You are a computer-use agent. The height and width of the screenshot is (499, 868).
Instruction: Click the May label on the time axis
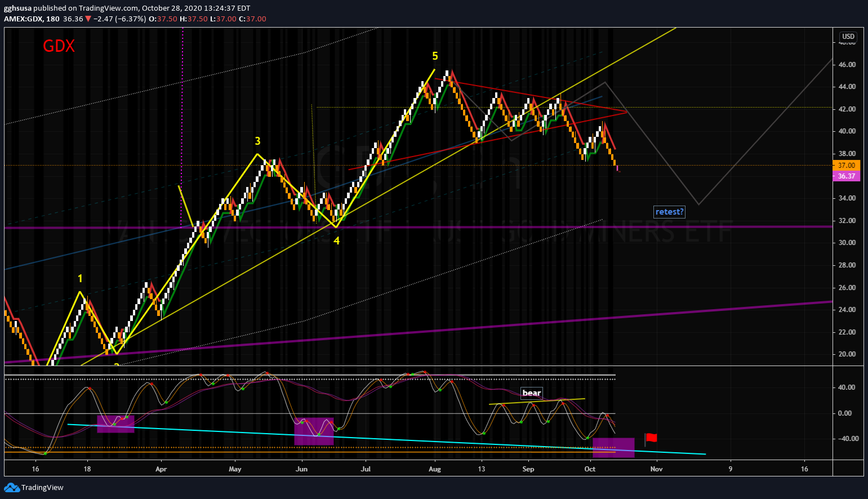point(235,469)
